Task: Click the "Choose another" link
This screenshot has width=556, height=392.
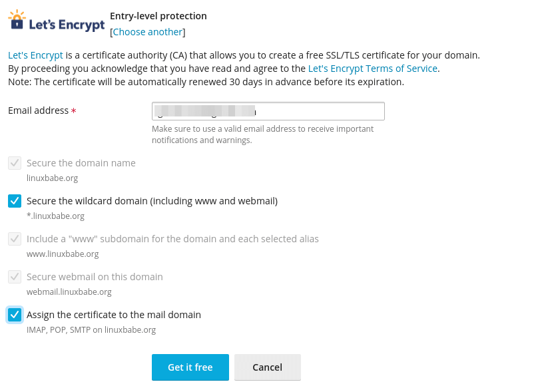Action: click(147, 32)
